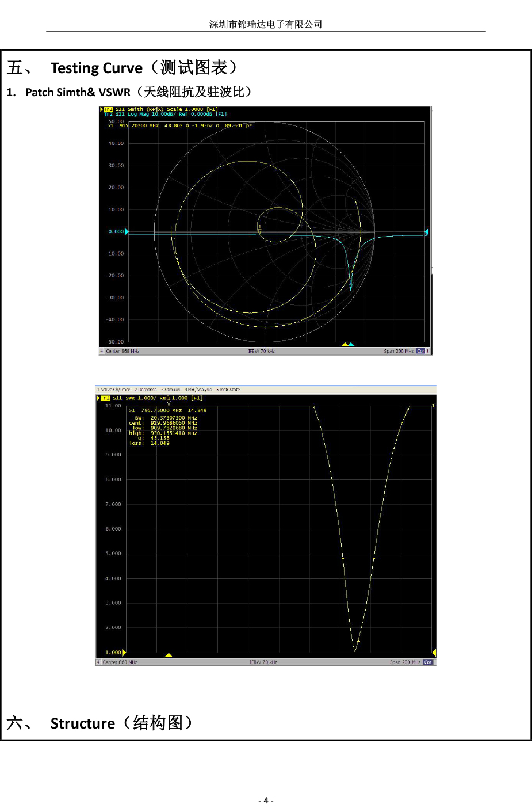Image resolution: width=532 pixels, height=808 pixels.
Task: Click the BW 20.37307300 MHz value
Action: coord(174,418)
